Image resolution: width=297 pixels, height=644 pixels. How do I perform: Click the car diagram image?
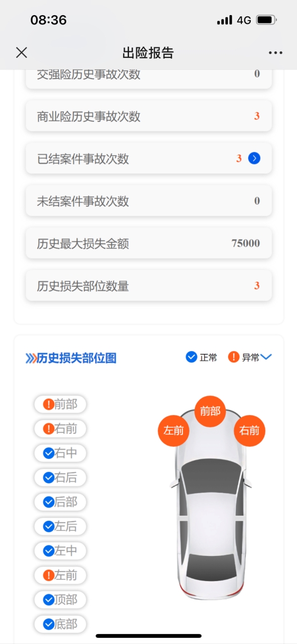click(211, 503)
